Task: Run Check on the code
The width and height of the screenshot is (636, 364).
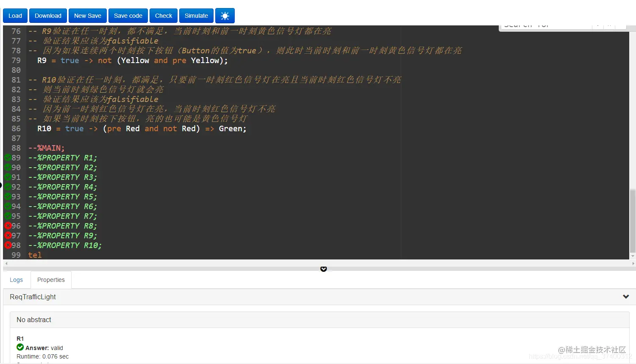Action: pyautogui.click(x=164, y=16)
